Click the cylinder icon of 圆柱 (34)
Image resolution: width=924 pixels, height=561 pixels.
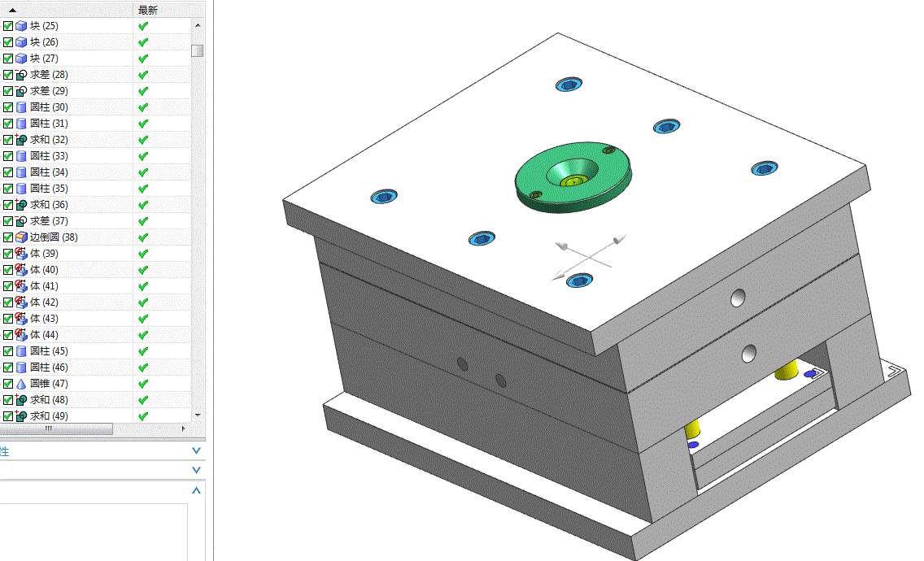(x=21, y=172)
